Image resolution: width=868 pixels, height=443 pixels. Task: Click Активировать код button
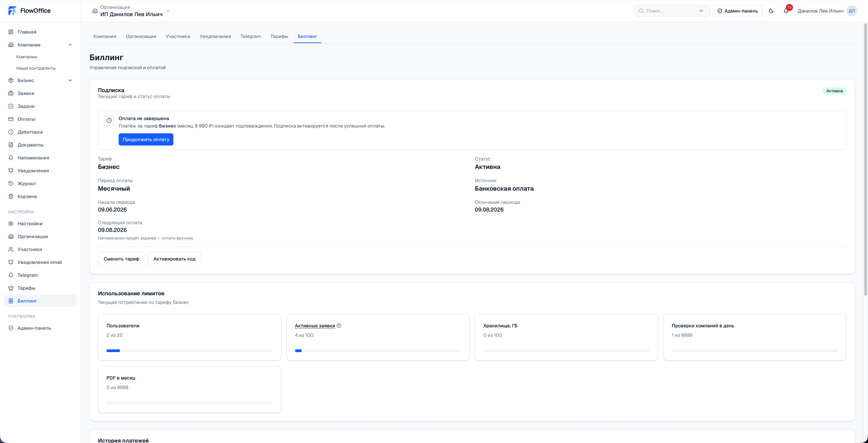(174, 259)
